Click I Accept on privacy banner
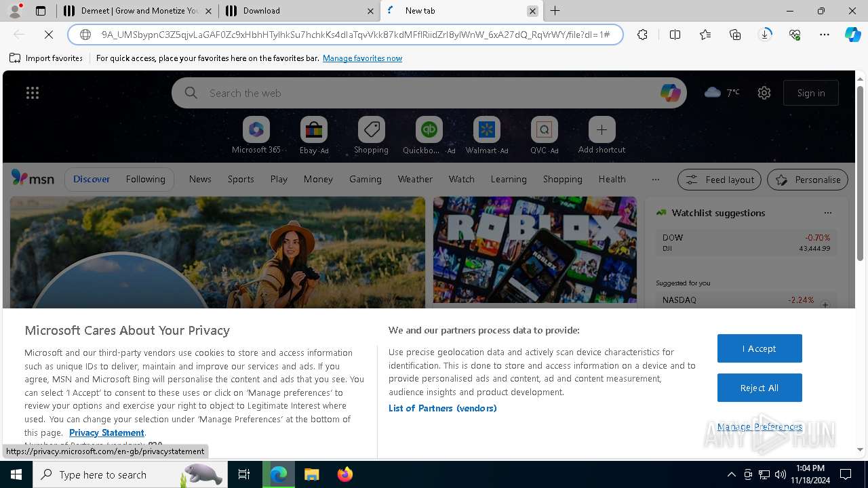 759,348
